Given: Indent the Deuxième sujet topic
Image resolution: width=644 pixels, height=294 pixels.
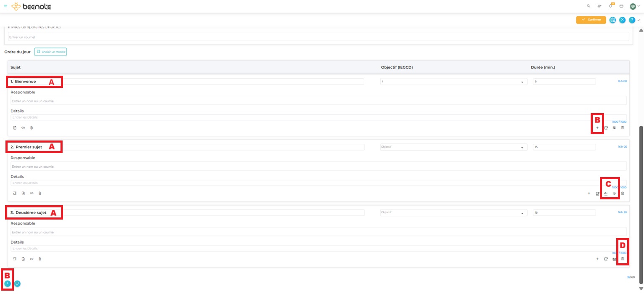Looking at the screenshot, I should pyautogui.click(x=15, y=259).
